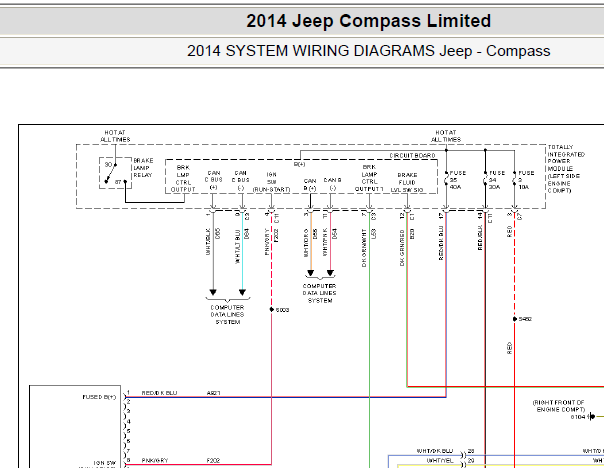This screenshot has width=604, height=468.
Task: Click the vertical "F202" code near C11
Action: pyautogui.click(x=276, y=235)
